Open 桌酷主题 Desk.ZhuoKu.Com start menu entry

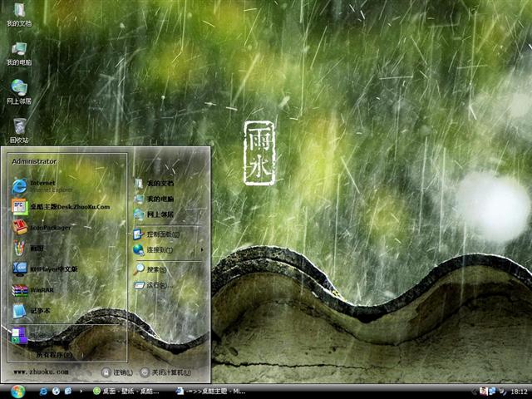click(61, 207)
